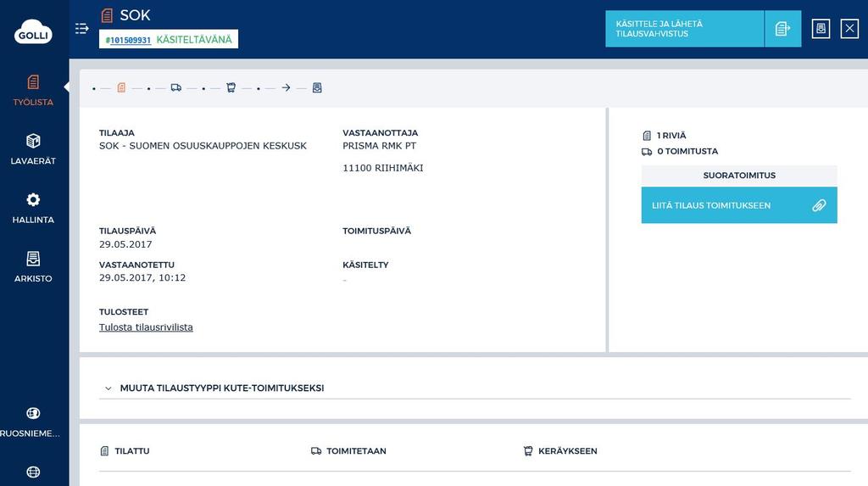Click the Käsitelty label
Screen dimensions: 868x486
pyautogui.click(x=365, y=265)
